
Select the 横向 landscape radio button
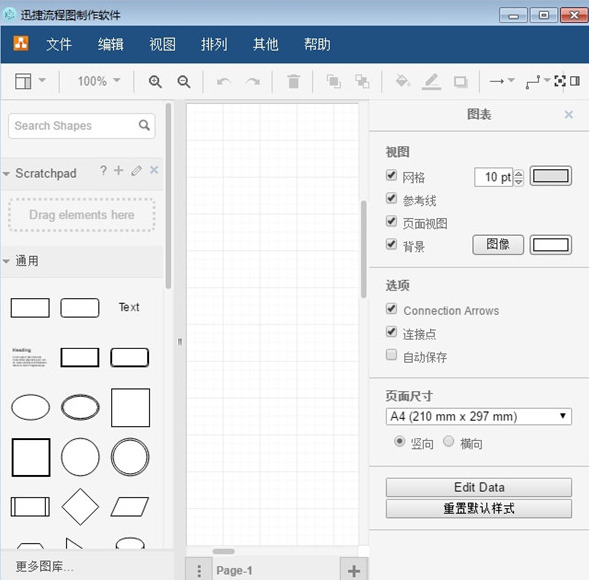tap(449, 441)
